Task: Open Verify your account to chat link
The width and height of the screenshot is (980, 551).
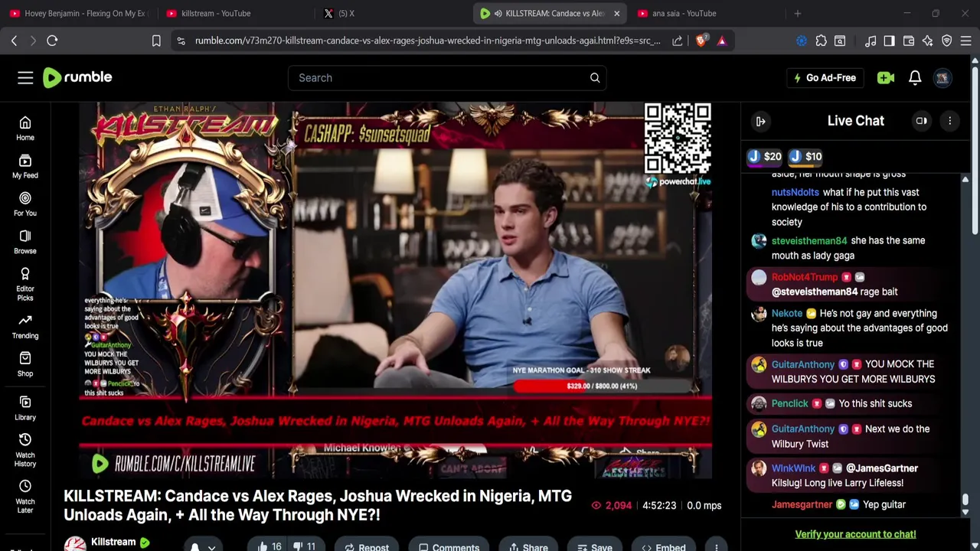Action: click(855, 534)
